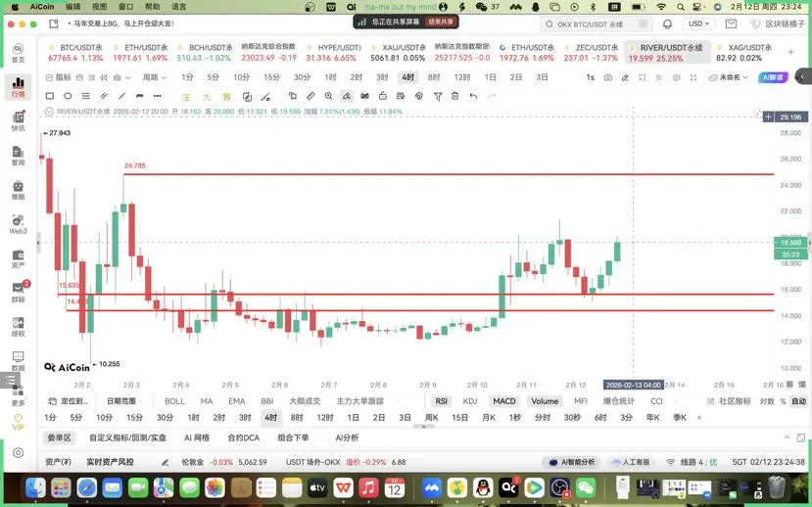Open the mail envelope icon in header
The height and width of the screenshot is (507, 812).
pyautogui.click(x=731, y=23)
